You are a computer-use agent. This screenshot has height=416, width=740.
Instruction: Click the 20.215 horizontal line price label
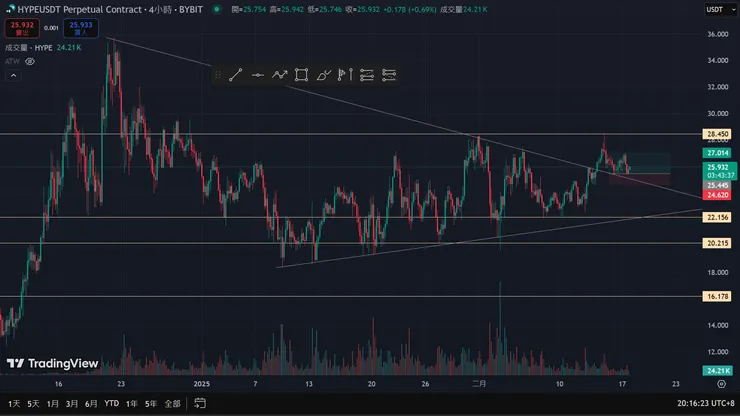coord(717,243)
